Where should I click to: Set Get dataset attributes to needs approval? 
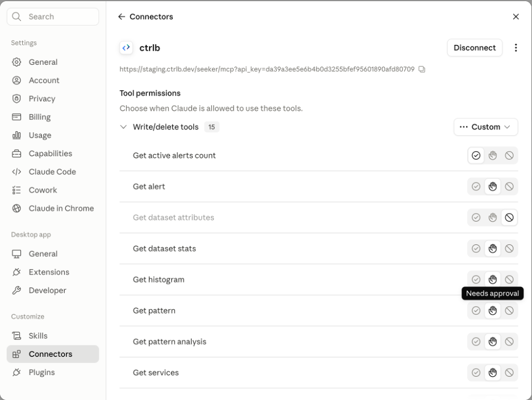click(493, 218)
